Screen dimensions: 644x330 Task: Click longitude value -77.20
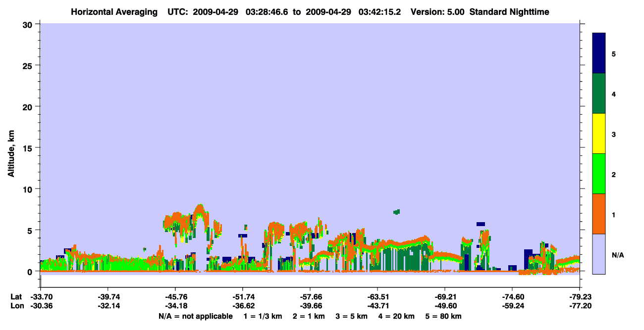pyautogui.click(x=580, y=306)
